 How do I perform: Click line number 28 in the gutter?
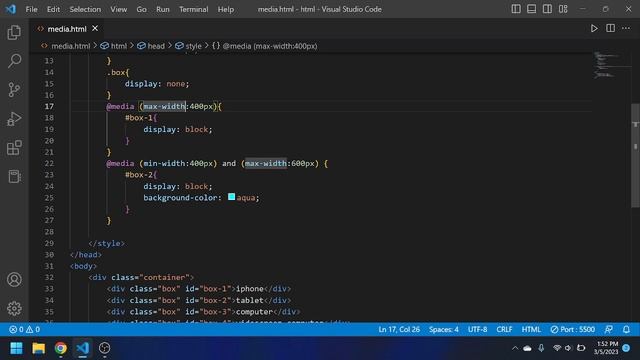tap(49, 231)
